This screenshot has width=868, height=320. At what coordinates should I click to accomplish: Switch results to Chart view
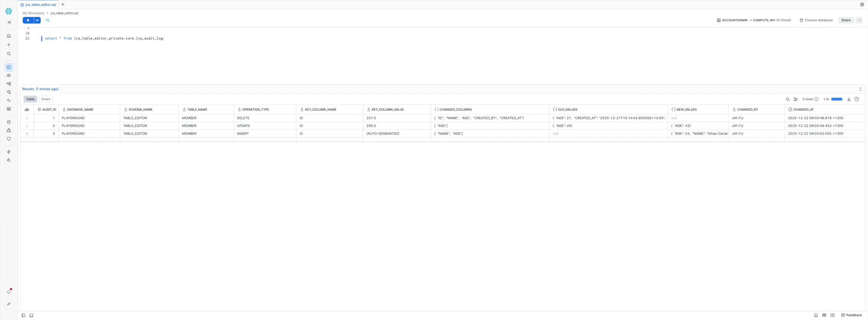[45, 99]
